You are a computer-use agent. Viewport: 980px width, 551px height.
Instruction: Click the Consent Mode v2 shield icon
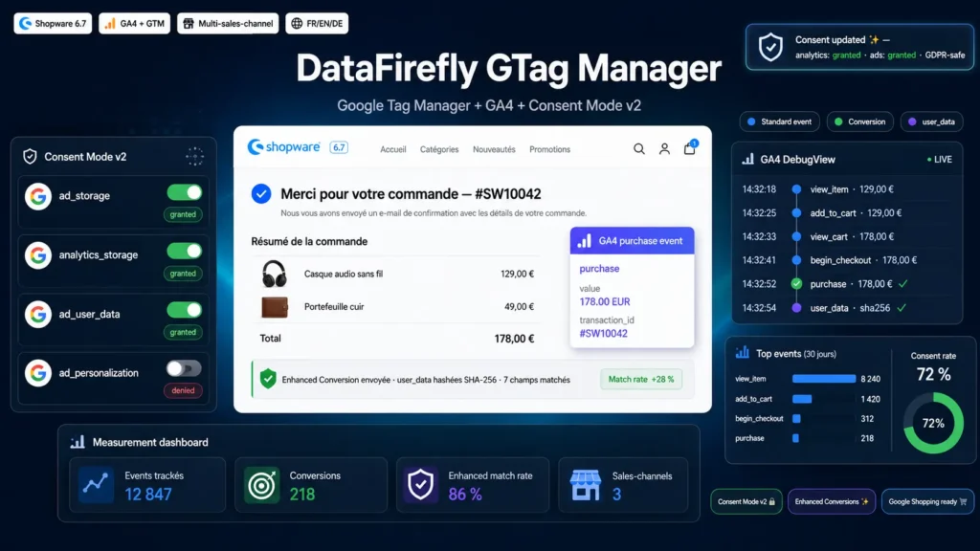pos(30,156)
